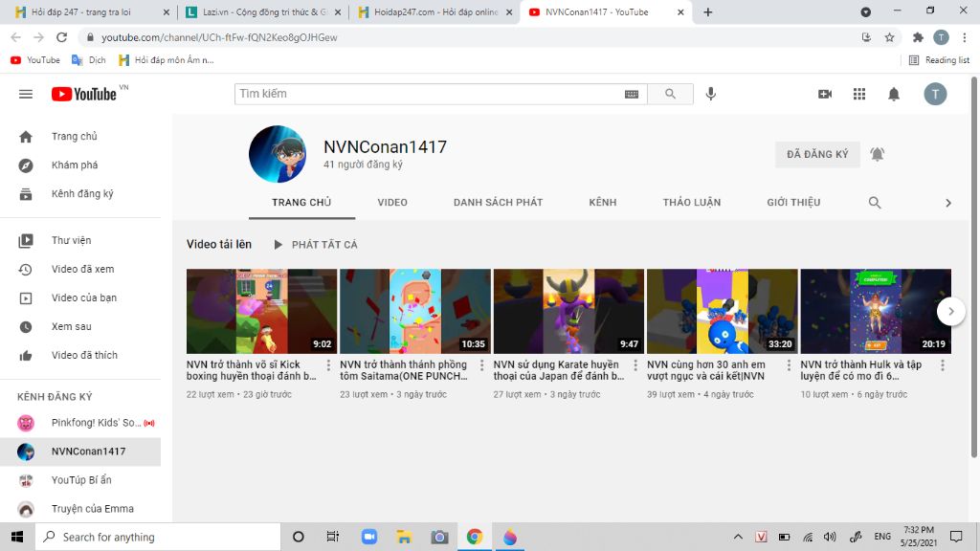Click the ĐÃ ĐĂNG KÝ subscribed button
Image resolution: width=980 pixels, height=551 pixels.
[817, 154]
